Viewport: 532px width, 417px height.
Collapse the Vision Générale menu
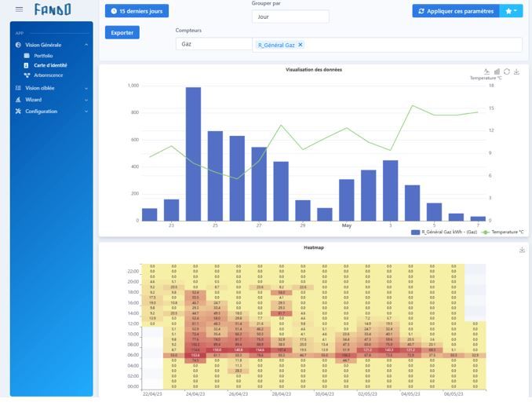(x=86, y=45)
